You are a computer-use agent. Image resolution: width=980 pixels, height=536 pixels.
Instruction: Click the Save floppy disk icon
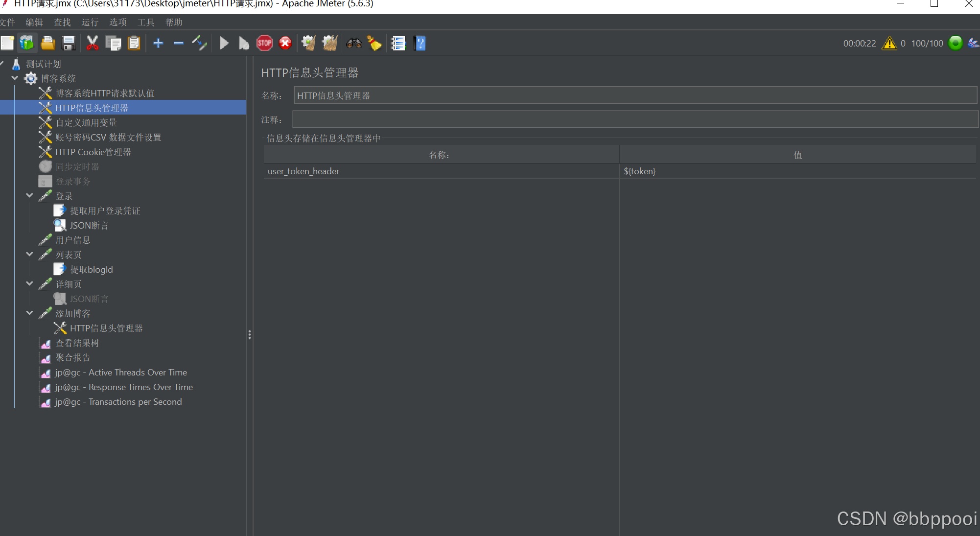[x=69, y=43]
